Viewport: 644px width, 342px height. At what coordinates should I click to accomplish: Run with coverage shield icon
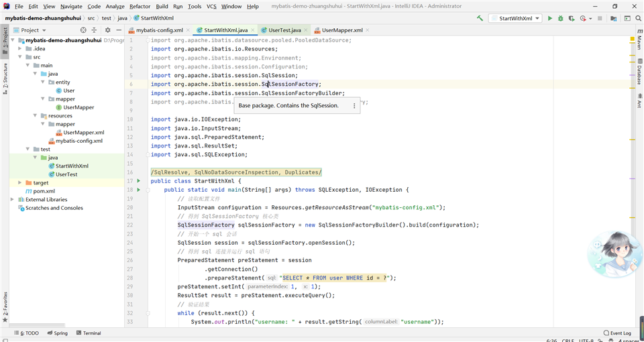click(x=572, y=18)
